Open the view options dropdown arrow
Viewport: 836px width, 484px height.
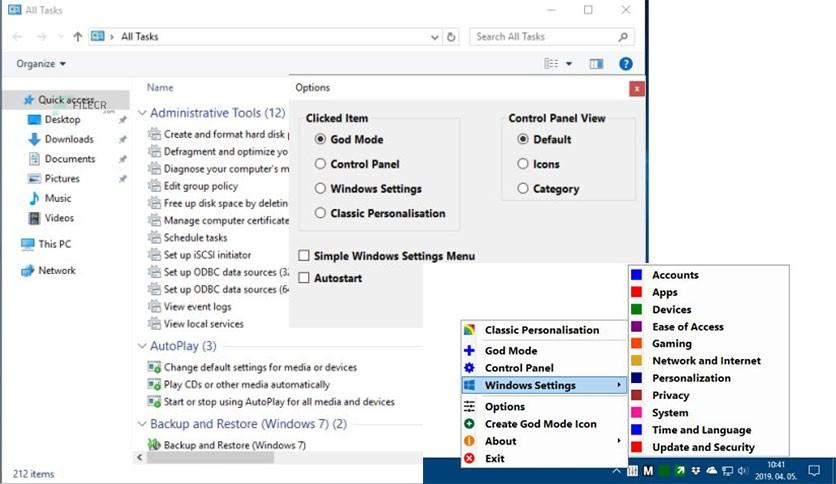(569, 64)
